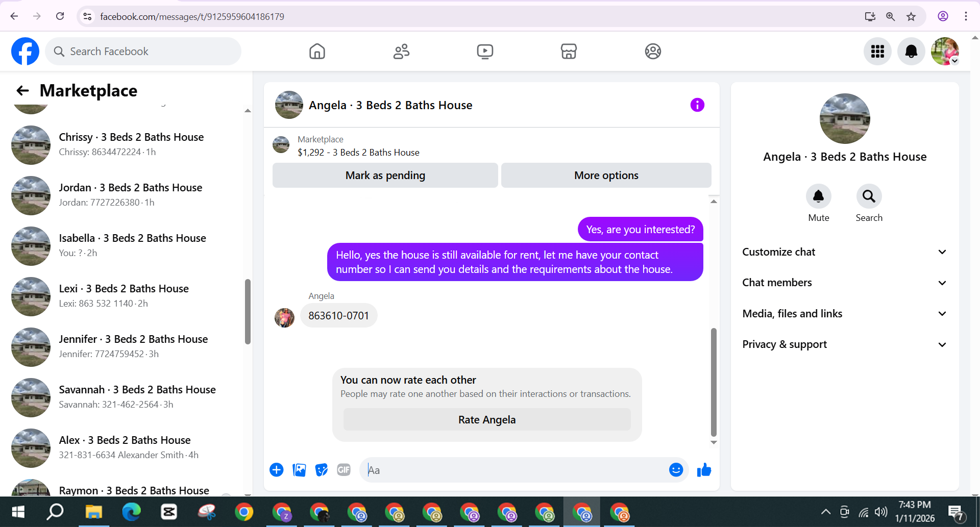Expand the Customize chat section

coord(845,252)
